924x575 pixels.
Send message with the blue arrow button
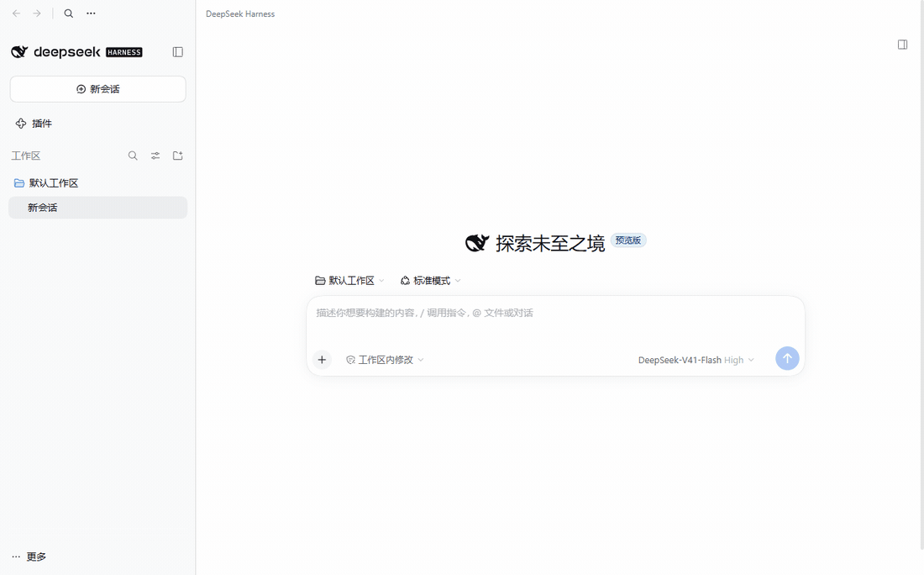coord(787,359)
